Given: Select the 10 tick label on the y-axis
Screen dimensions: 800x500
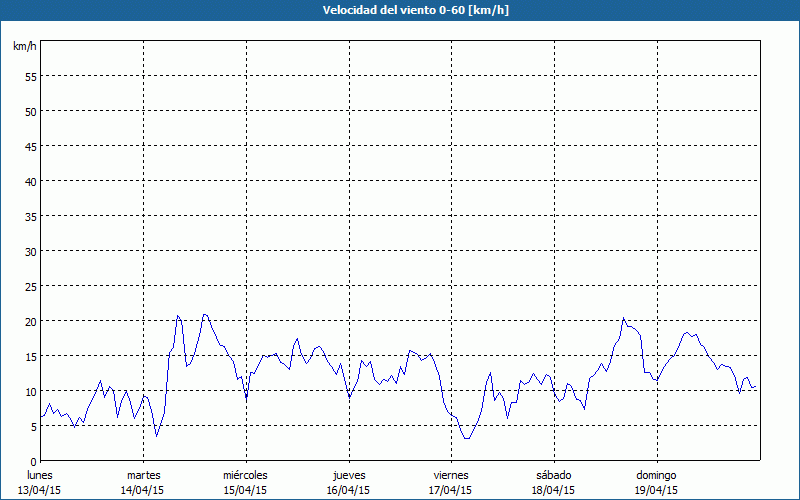Looking at the screenshot, I should pyautogui.click(x=30, y=391).
